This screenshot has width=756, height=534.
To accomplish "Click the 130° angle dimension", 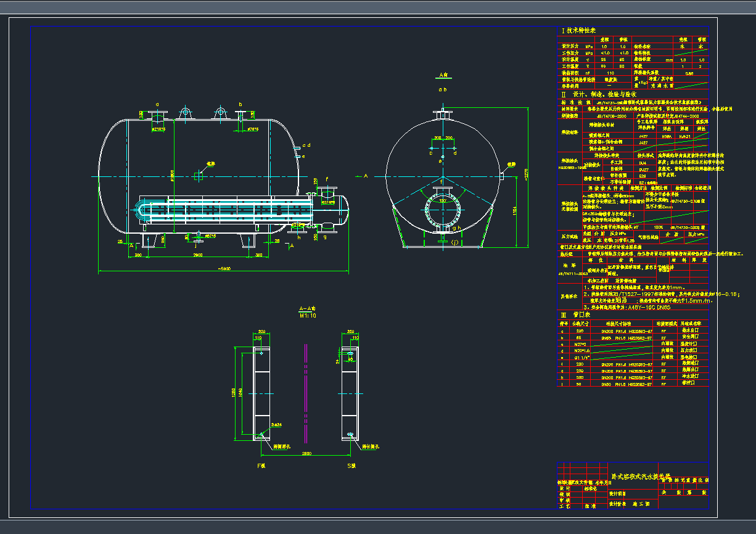I will point(442,201).
